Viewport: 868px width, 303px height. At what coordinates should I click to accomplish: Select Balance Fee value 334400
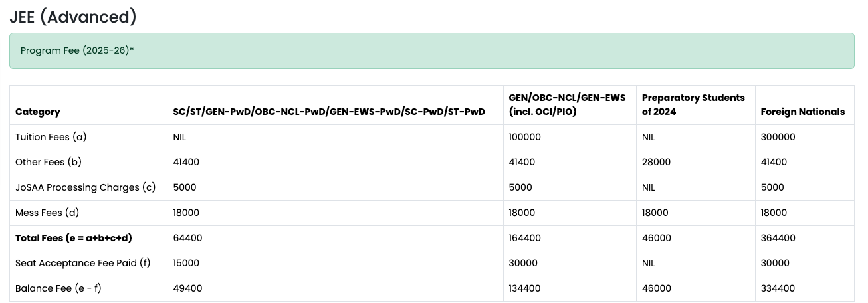pos(778,288)
